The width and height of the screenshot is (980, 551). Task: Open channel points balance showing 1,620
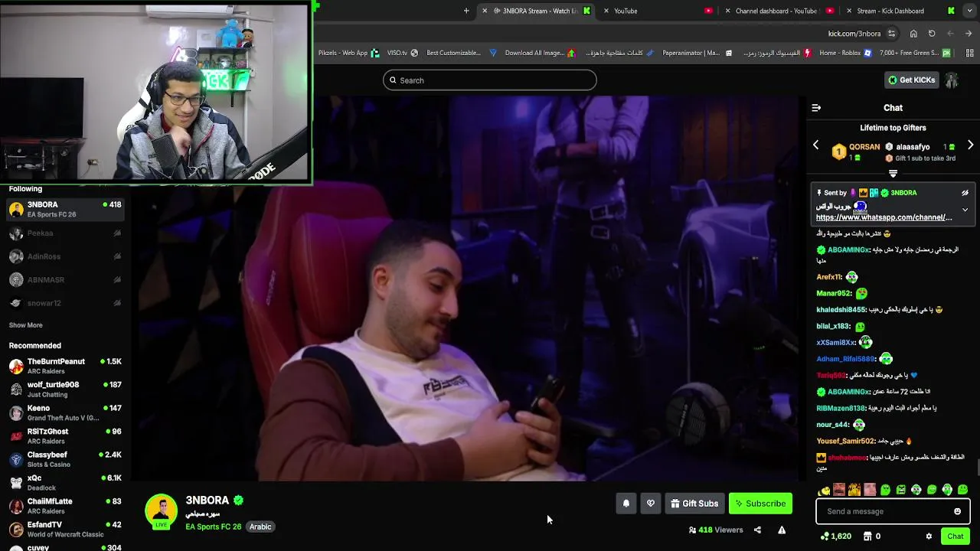[836, 536]
